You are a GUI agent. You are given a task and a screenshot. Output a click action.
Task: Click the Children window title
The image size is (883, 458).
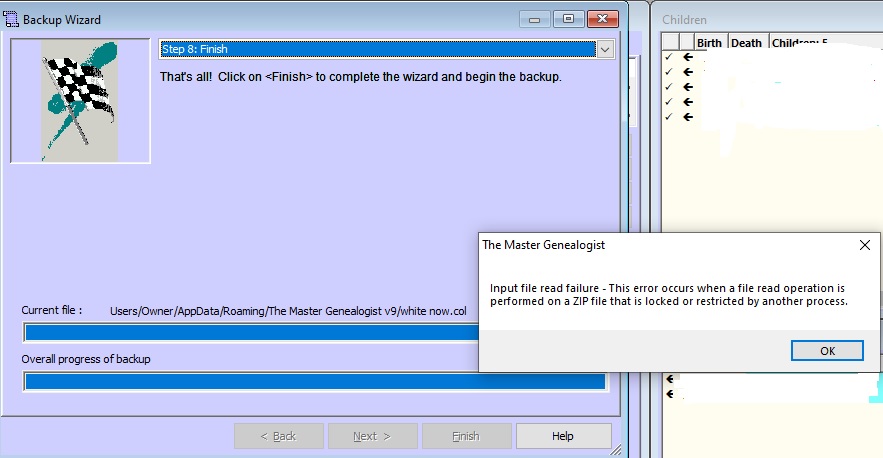684,20
